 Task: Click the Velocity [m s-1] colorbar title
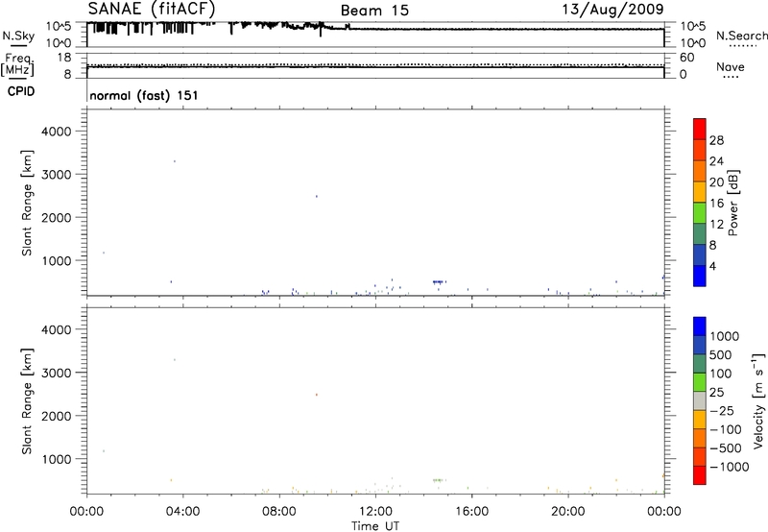758,400
